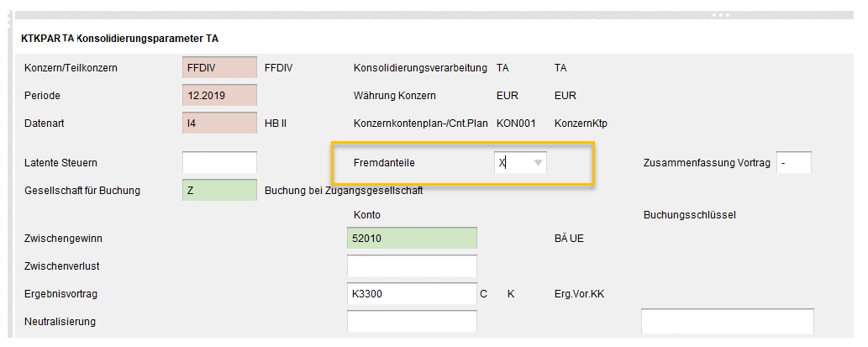The image size is (868, 347).
Task: Select the Zwischengewinn Konto field 52010
Action: (411, 239)
